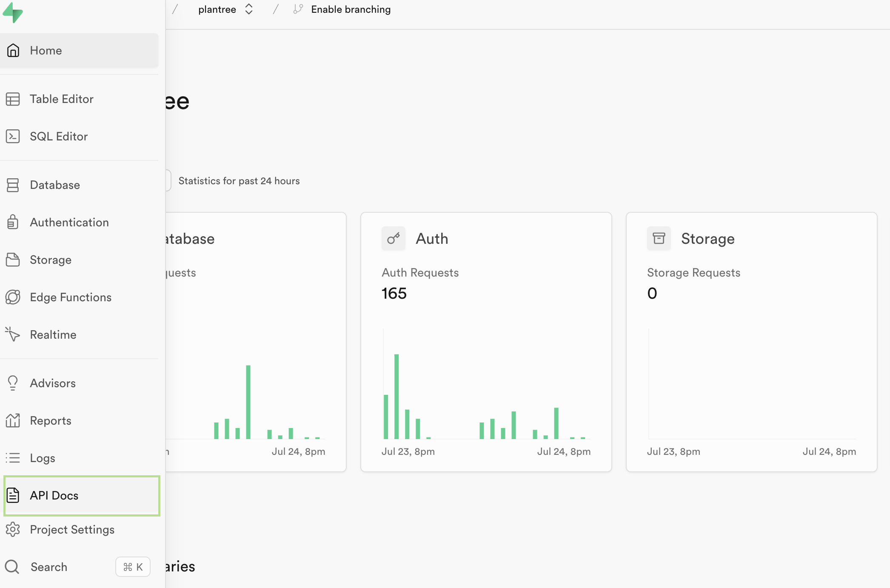Open Table Editor via its grid icon
The width and height of the screenshot is (890, 588).
click(x=13, y=99)
